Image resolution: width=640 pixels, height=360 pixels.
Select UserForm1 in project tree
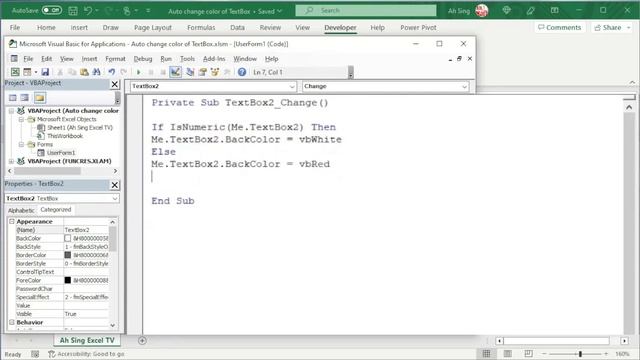pos(61,153)
